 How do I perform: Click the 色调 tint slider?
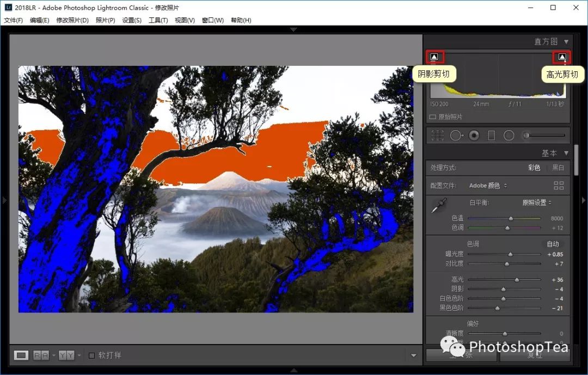click(504, 228)
